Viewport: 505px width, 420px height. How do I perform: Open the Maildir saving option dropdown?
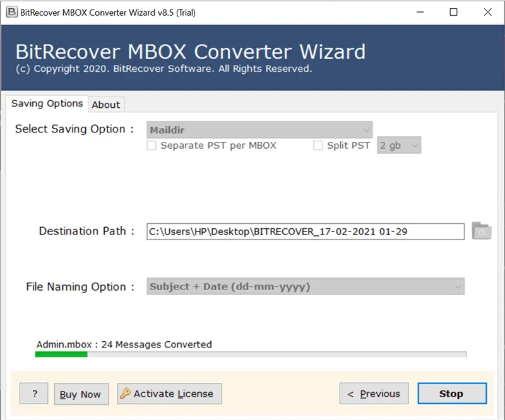[x=259, y=130]
